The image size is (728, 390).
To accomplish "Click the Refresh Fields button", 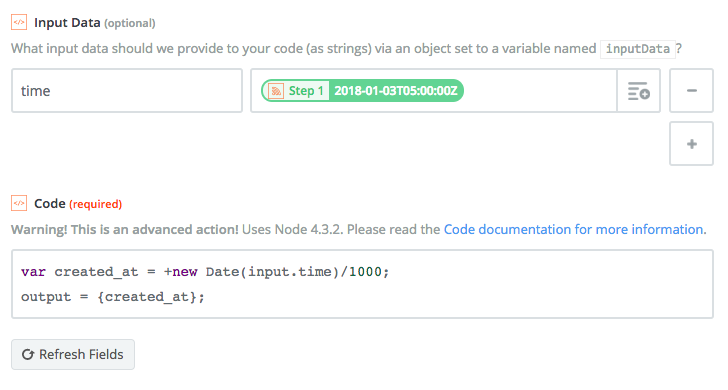I will (73, 355).
